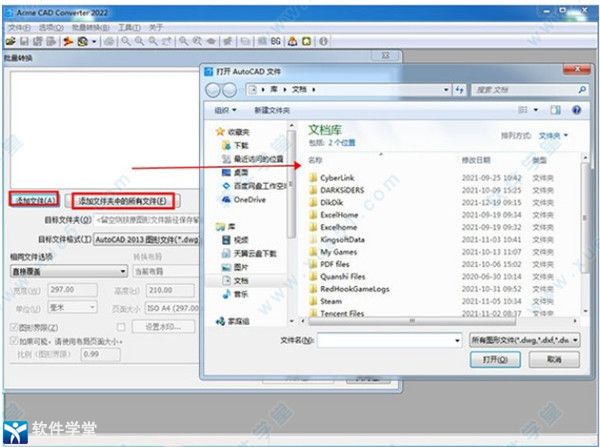
Task: Open the 文件(F) menu
Action: click(x=19, y=27)
